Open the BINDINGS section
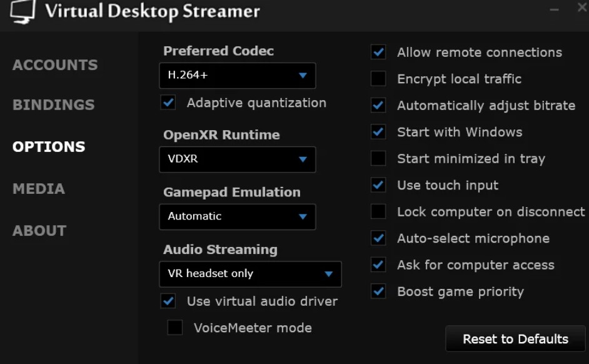Viewport: 589px width, 364px height. (x=53, y=105)
